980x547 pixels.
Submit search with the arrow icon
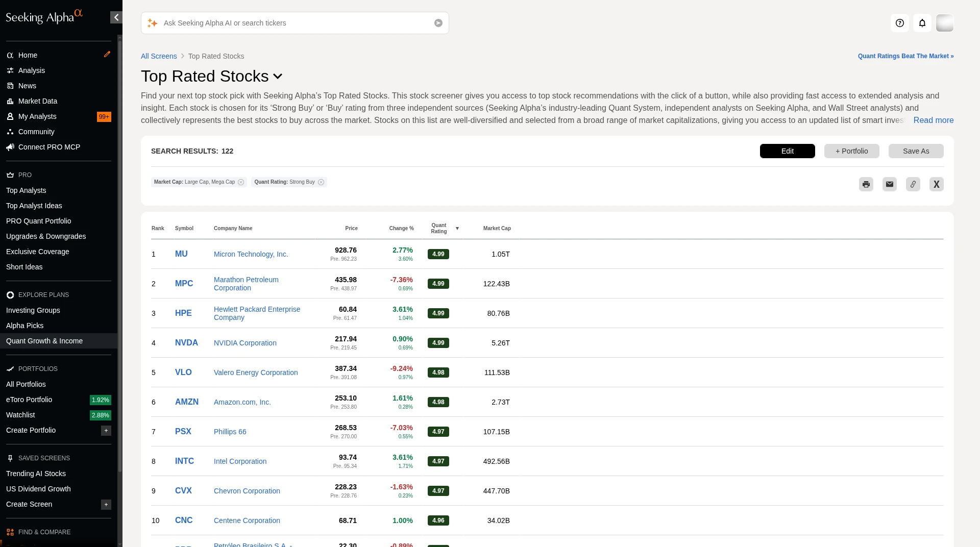click(438, 23)
